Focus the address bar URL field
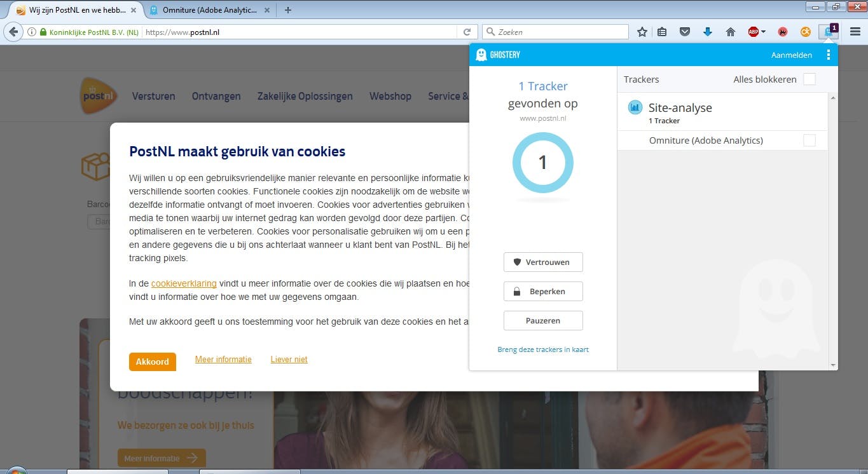Screen dimensions: 868x474 [x=300, y=32]
